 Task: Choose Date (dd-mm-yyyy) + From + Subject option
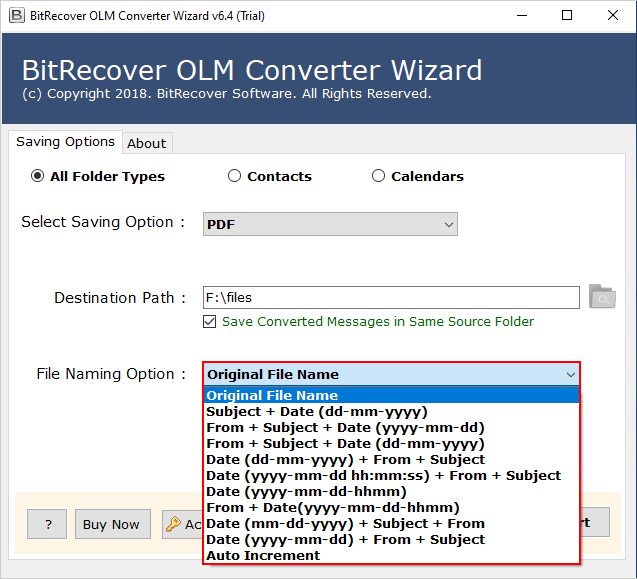pos(391,460)
